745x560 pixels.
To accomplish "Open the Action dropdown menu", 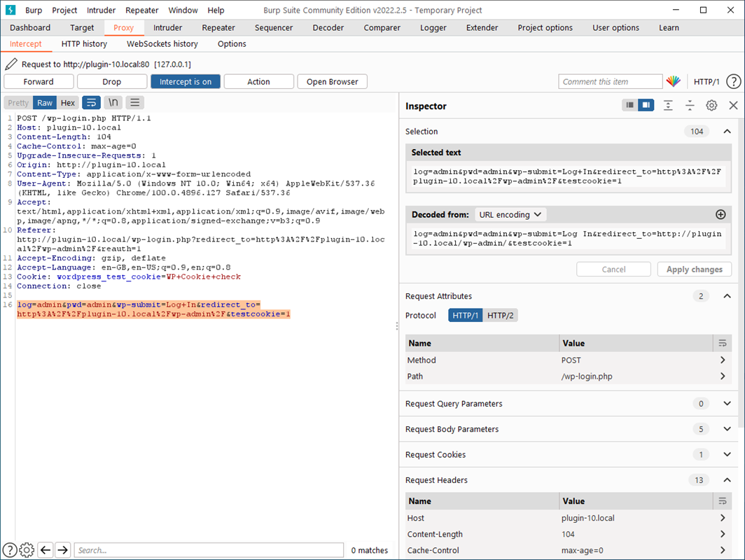I will [x=258, y=82].
